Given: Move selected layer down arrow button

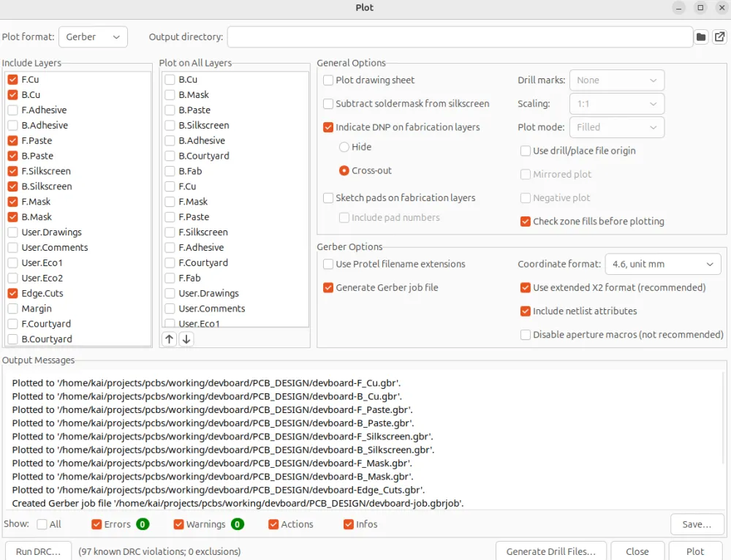Looking at the screenshot, I should click(x=186, y=339).
